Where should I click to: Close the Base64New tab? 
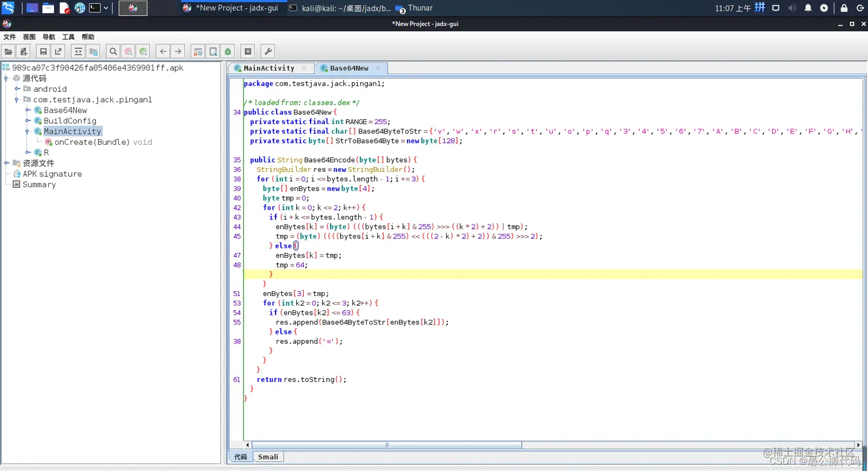click(x=378, y=68)
